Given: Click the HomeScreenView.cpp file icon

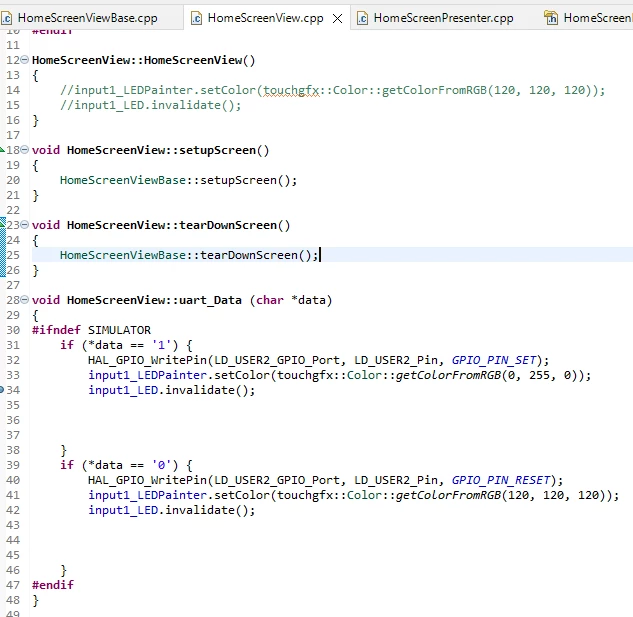Looking at the screenshot, I should click(x=196, y=18).
